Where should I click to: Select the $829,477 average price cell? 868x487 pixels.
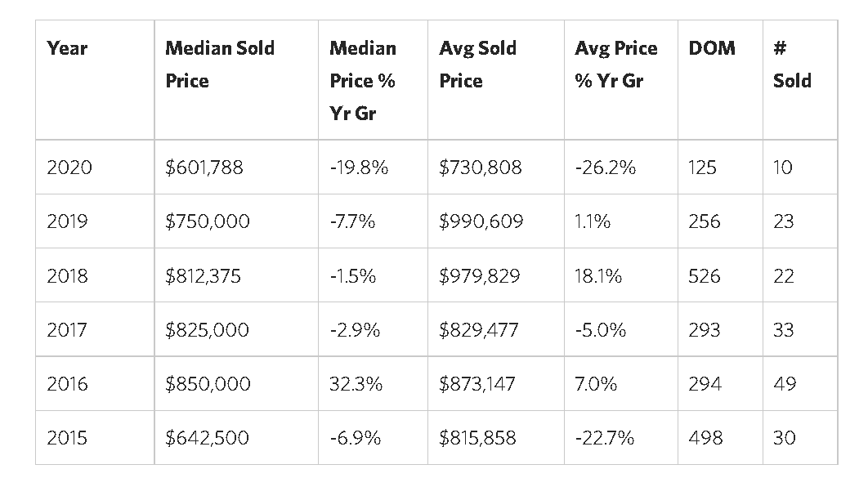click(479, 330)
